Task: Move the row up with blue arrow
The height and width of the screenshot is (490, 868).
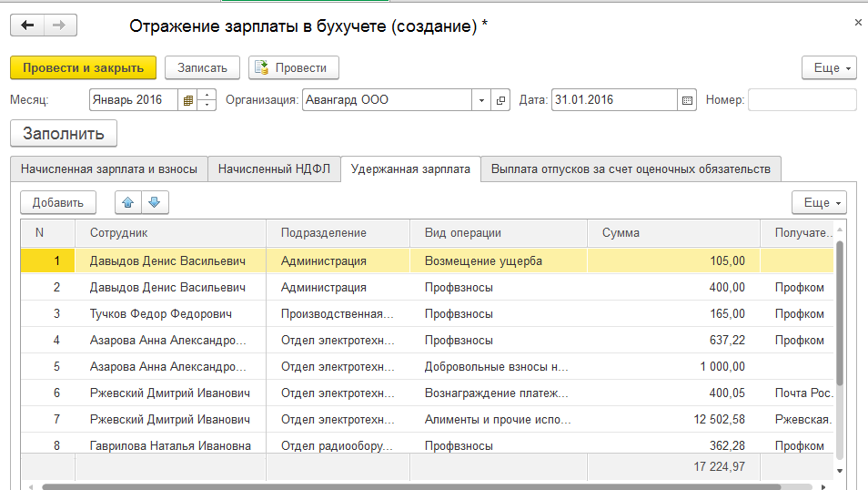Action: pyautogui.click(x=128, y=202)
